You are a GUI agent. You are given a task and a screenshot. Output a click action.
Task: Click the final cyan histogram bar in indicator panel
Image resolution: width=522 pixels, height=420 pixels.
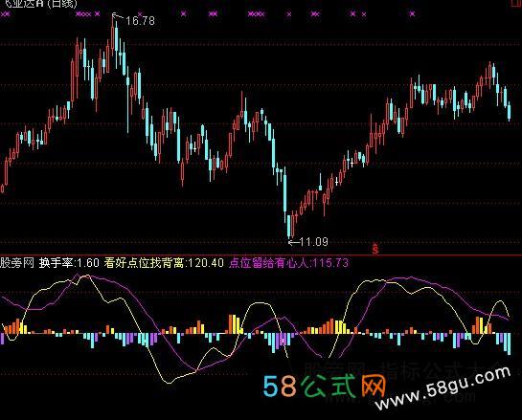509,343
